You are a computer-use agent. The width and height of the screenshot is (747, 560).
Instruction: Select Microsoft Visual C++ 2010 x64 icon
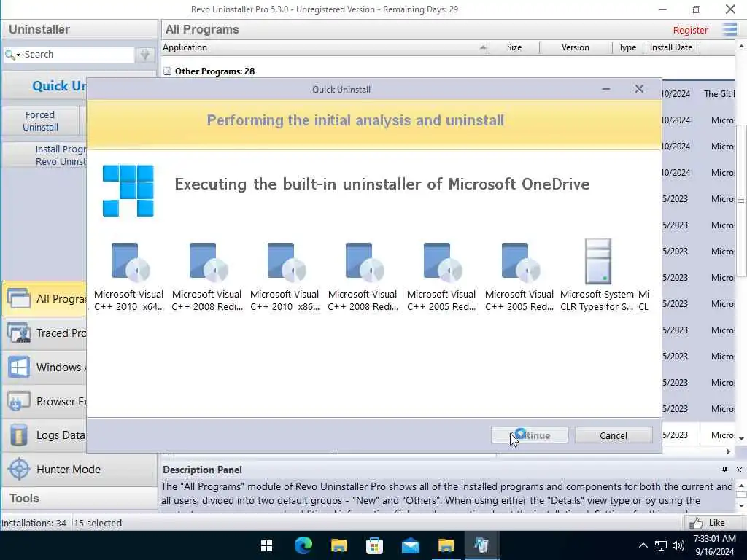tap(131, 262)
